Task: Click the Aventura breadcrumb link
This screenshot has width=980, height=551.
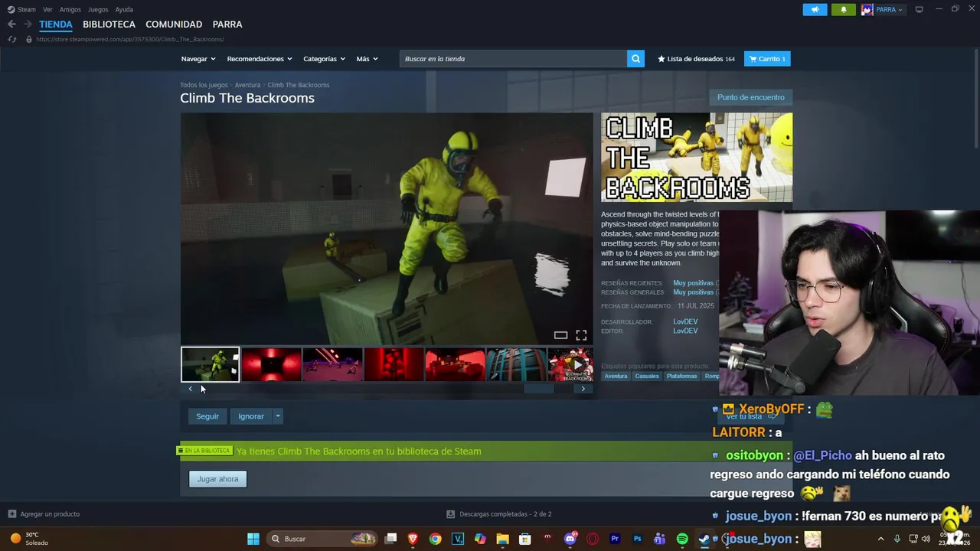Action: [x=247, y=85]
